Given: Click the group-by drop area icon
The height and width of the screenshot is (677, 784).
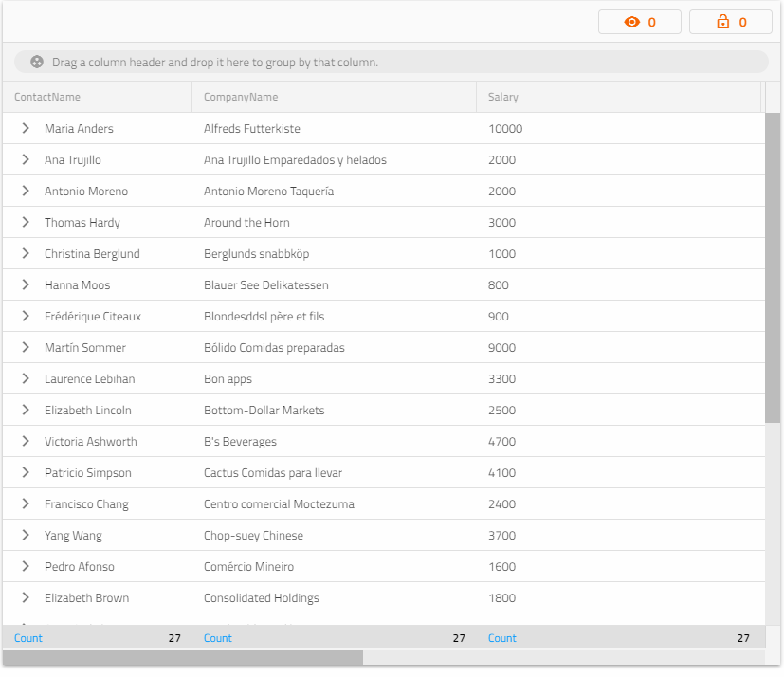Looking at the screenshot, I should point(37,62).
